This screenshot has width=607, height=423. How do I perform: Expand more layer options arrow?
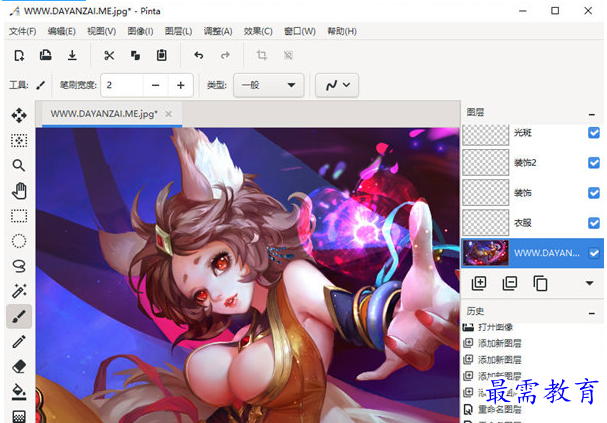tap(590, 283)
